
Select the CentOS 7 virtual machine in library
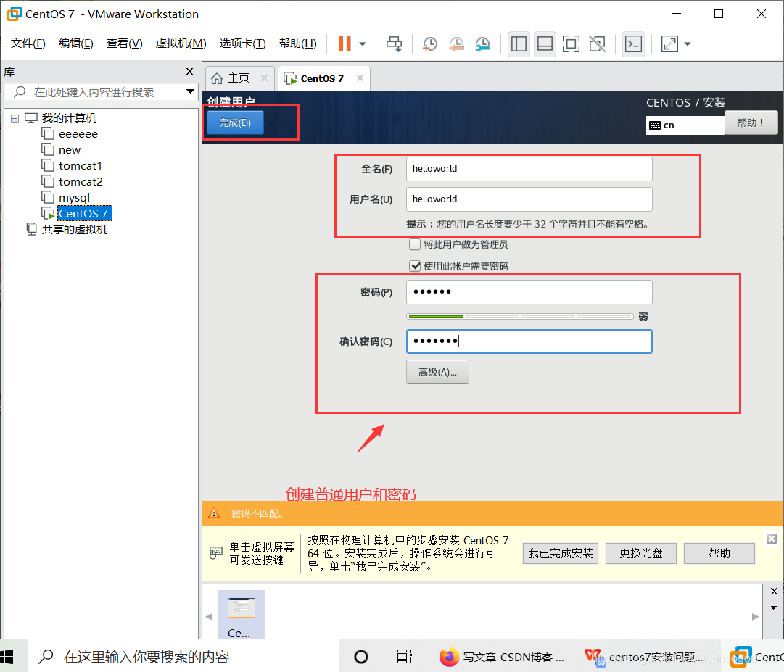tap(83, 213)
